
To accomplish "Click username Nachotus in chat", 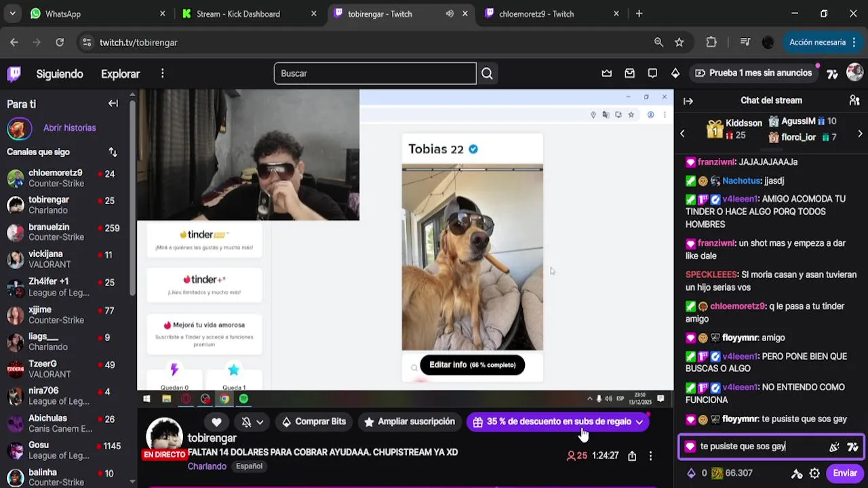I will click(741, 181).
